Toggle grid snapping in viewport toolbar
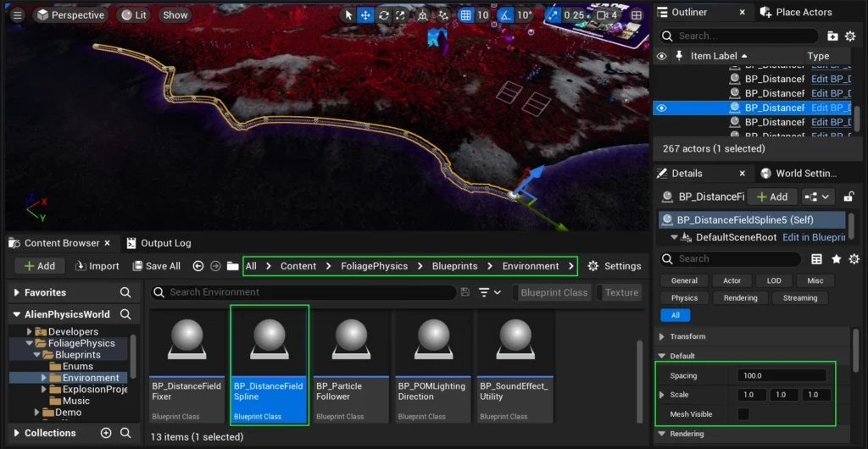The width and height of the screenshot is (868, 449). pyautogui.click(x=466, y=15)
